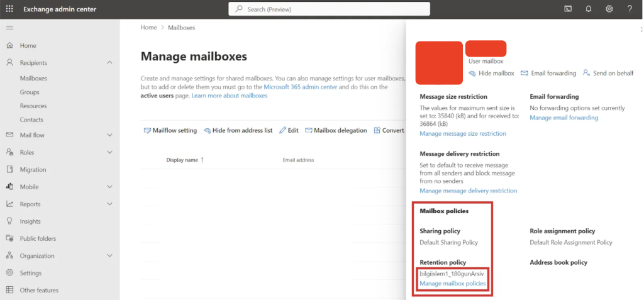Open Email forwarding in details panel
This screenshot has height=300, width=644.
[548, 73]
